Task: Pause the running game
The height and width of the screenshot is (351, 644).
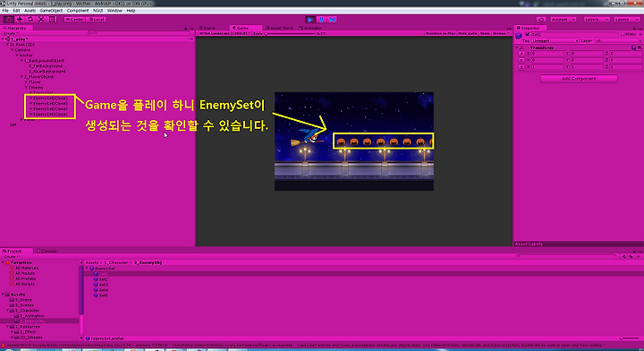Action: 322,20
